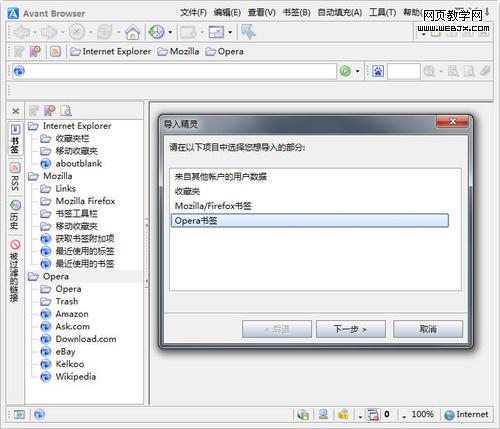This screenshot has height=429, width=500.
Task: Open the 编辑(E) menu
Action: click(x=227, y=13)
